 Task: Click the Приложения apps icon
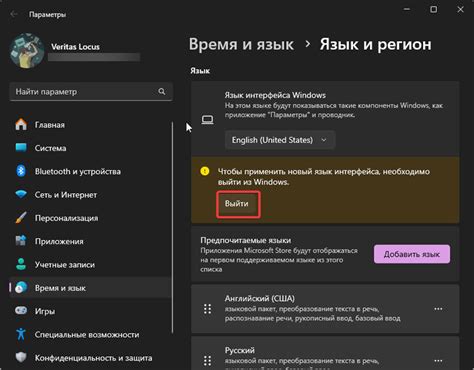pyautogui.click(x=21, y=241)
